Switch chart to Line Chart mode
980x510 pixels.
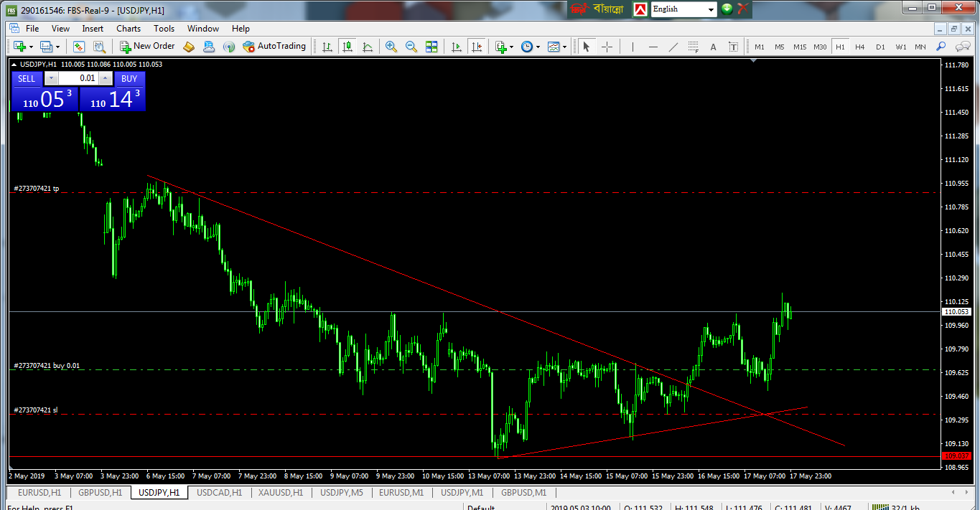click(x=368, y=47)
